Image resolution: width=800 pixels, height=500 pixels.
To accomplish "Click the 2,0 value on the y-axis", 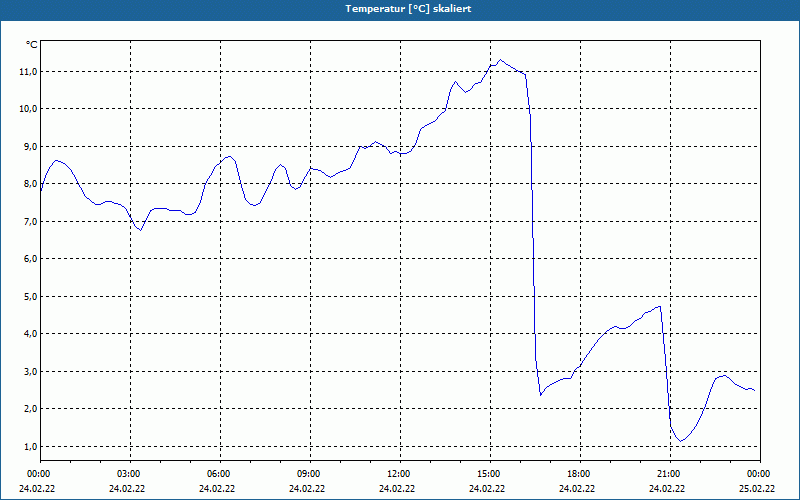I will click(x=29, y=409).
